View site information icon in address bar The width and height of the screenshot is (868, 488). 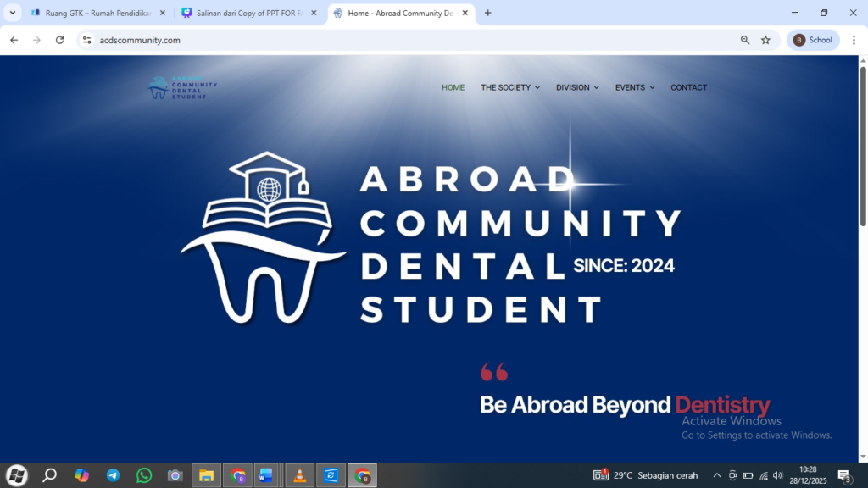(x=86, y=40)
